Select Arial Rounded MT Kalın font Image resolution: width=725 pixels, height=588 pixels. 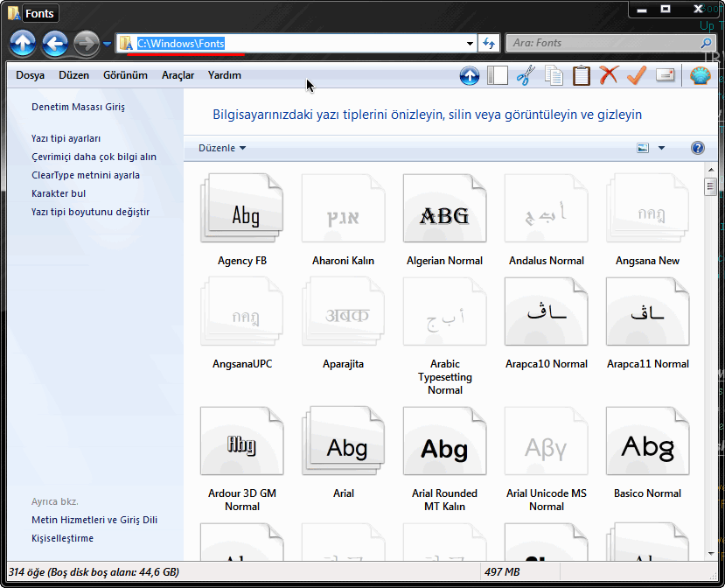(444, 458)
